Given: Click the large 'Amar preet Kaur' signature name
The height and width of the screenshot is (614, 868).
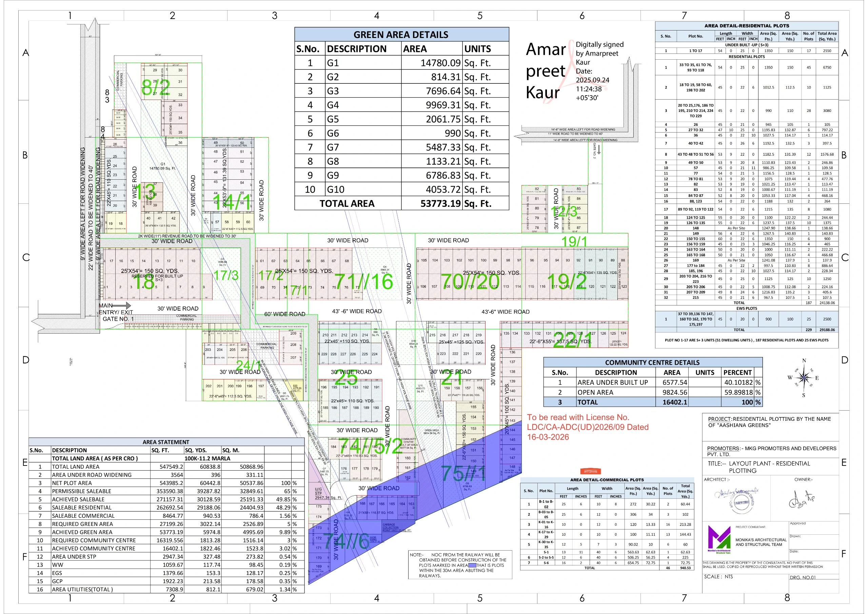Looking at the screenshot, I should 546,71.
